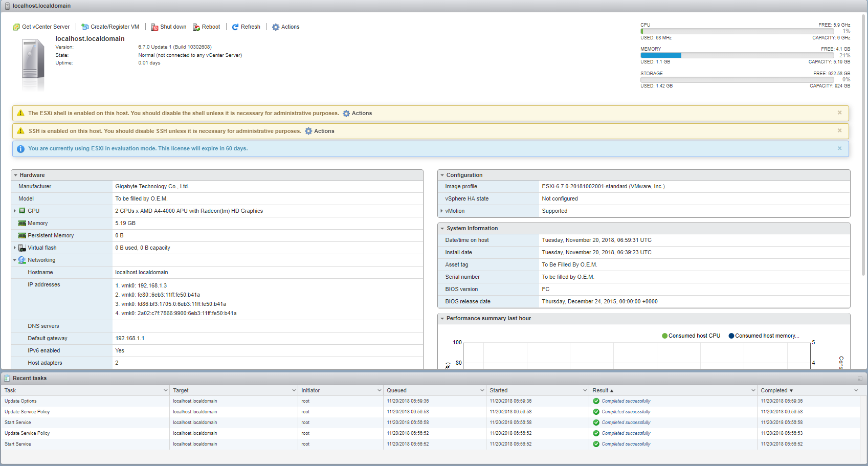Screen dimensions: 868x466
Task: Click Create/Register VM toolbar label
Action: [115, 27]
